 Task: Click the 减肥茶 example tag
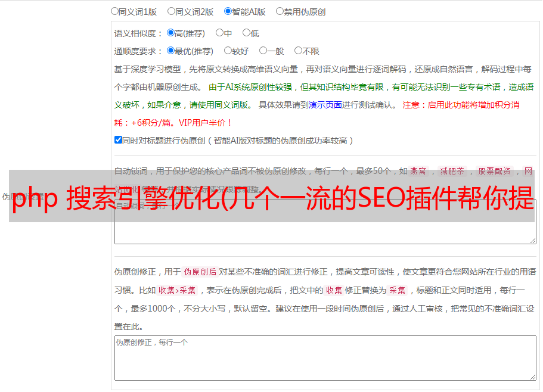[452, 171]
